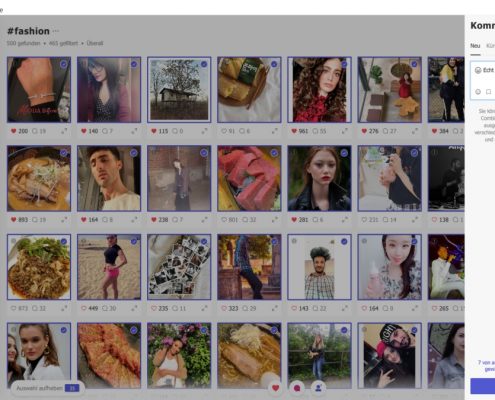Click the template icon beside emoji in editor
The height and width of the screenshot is (400, 495).
[x=489, y=92]
